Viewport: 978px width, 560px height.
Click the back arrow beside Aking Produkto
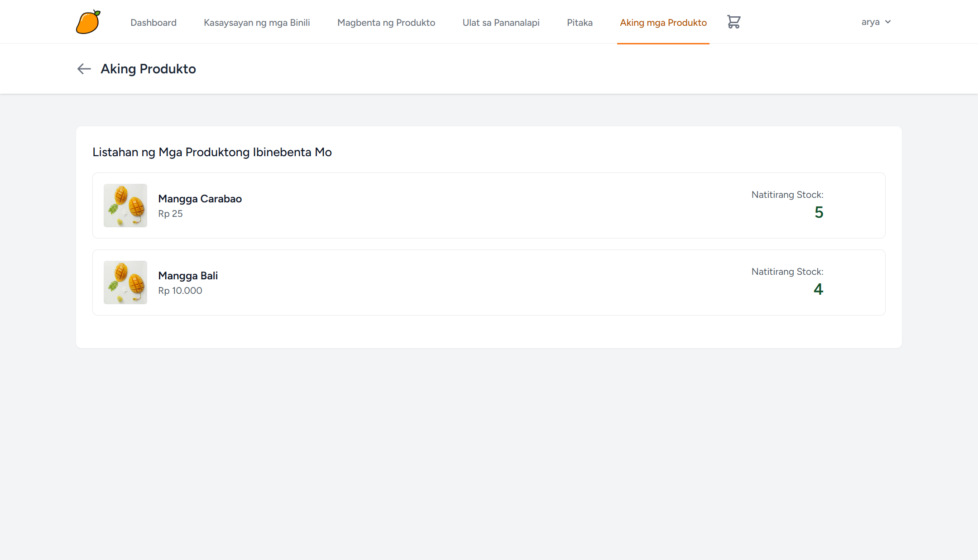point(84,69)
